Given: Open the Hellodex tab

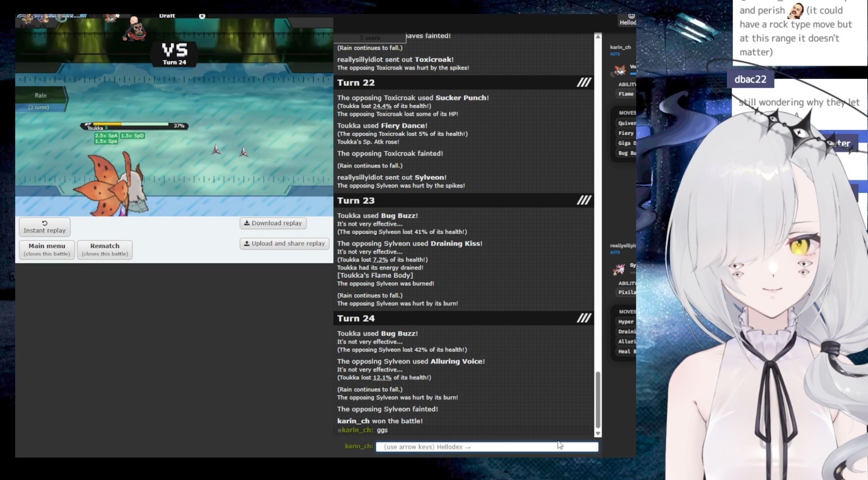Looking at the screenshot, I should (628, 20).
